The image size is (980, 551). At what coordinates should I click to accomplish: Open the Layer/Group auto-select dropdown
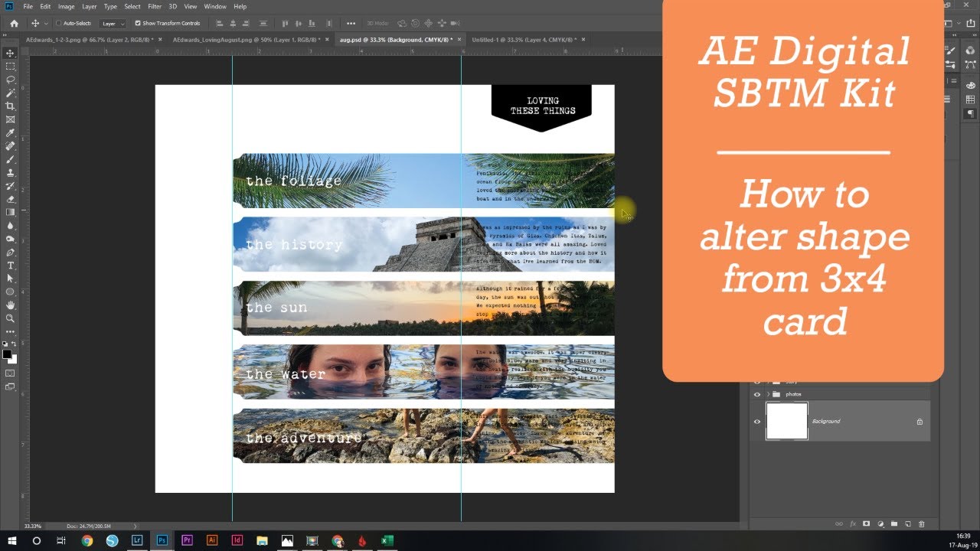pos(113,24)
